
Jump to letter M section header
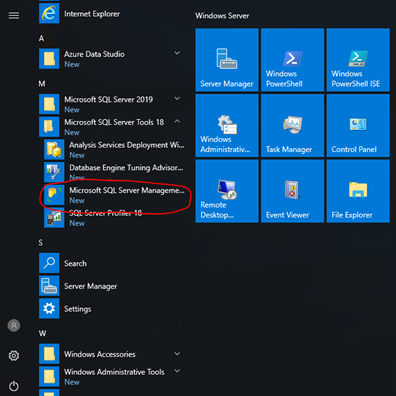[x=42, y=84]
